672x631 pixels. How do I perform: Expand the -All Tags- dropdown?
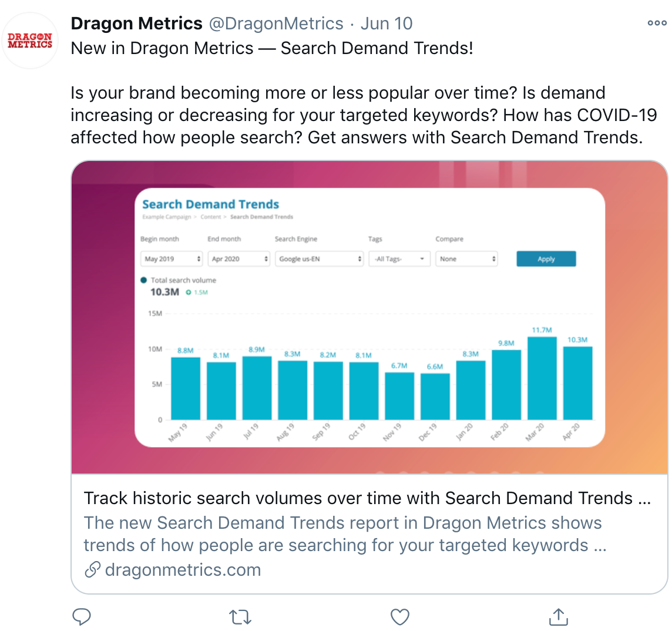(x=399, y=259)
